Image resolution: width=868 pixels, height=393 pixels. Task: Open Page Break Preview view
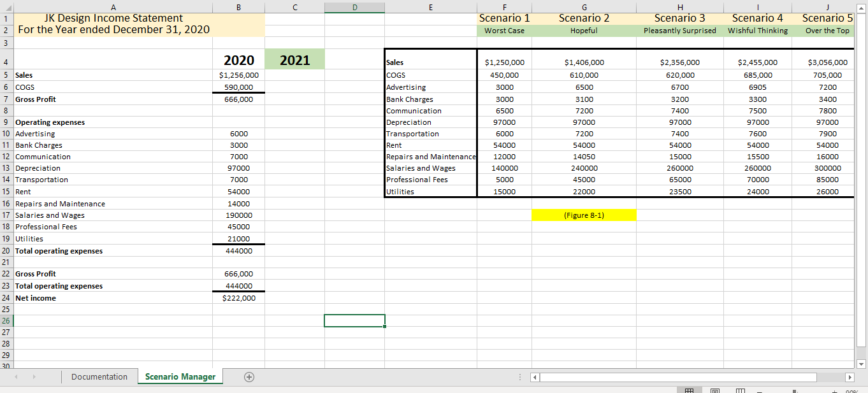(x=741, y=389)
